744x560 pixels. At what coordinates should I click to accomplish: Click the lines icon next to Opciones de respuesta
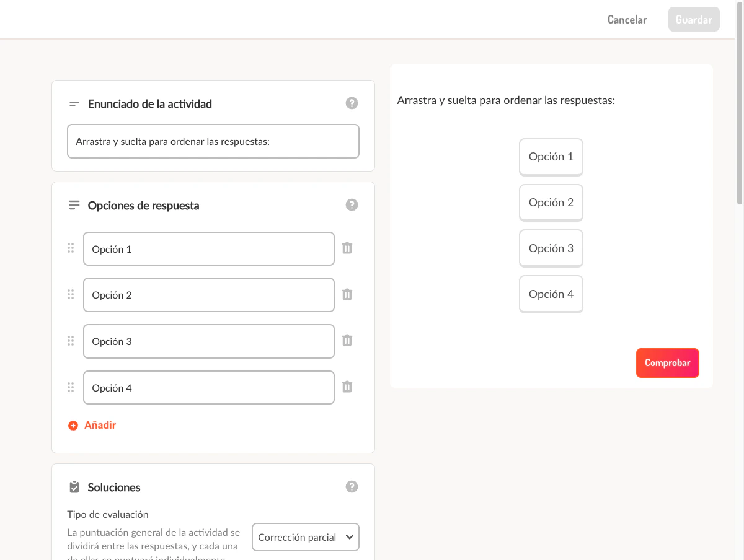74,204
